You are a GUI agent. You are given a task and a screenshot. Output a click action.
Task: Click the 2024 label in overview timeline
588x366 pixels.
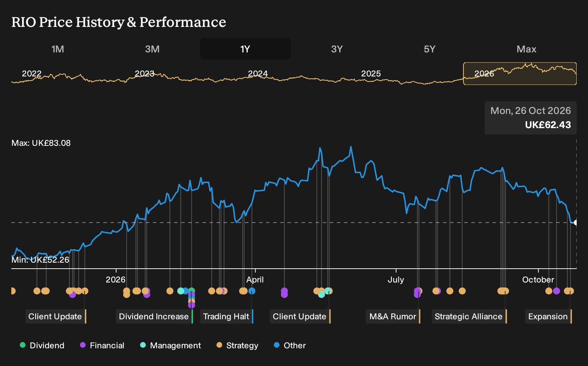[258, 74]
